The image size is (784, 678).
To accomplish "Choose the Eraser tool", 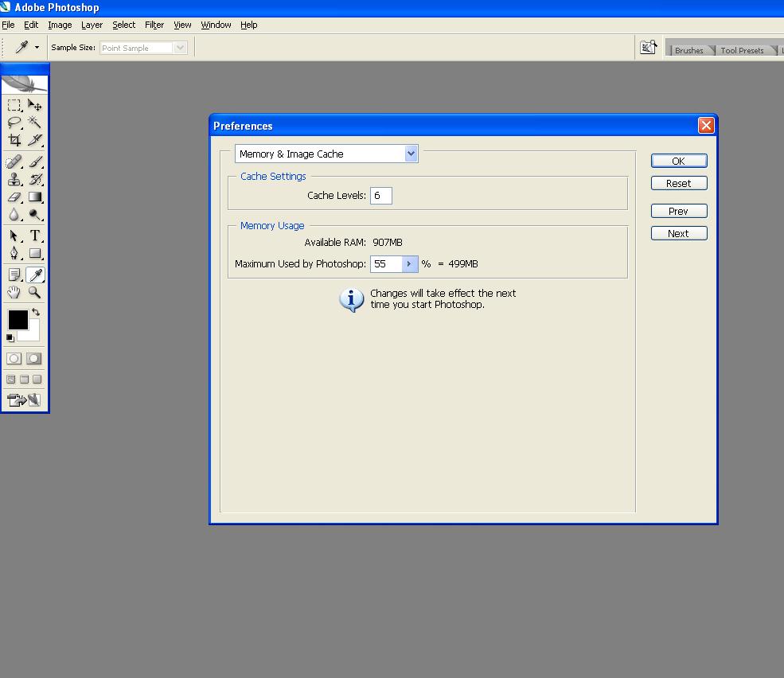I will tap(14, 197).
